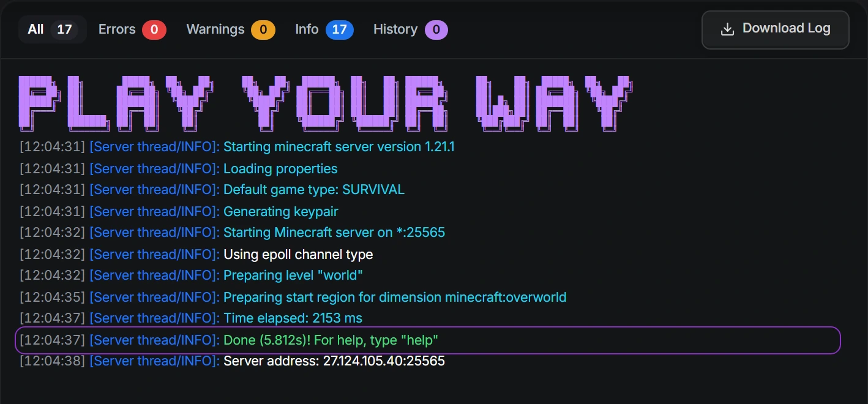Image resolution: width=868 pixels, height=404 pixels.
Task: Select the 'Generating keypair' log line
Action: point(179,211)
